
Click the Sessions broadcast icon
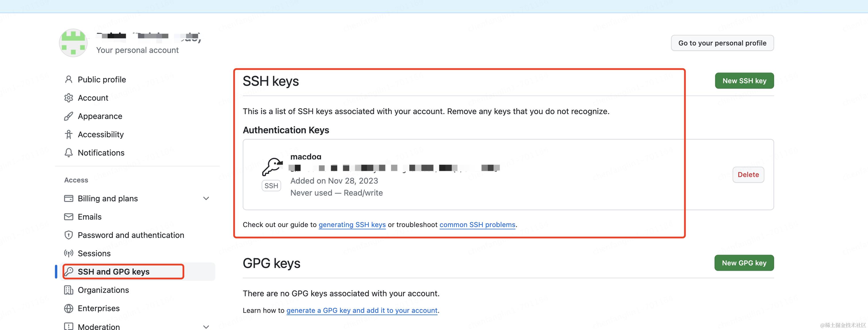pyautogui.click(x=68, y=253)
